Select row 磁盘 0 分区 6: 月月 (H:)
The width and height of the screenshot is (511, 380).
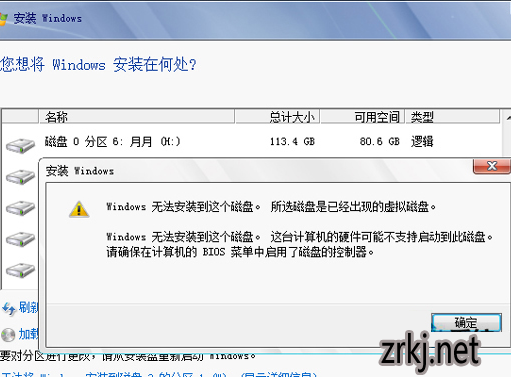(x=252, y=142)
